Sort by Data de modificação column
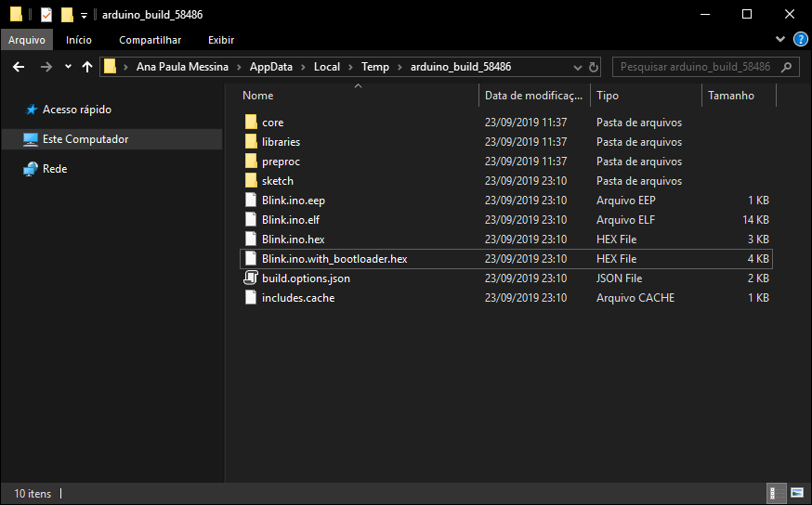 (534, 96)
